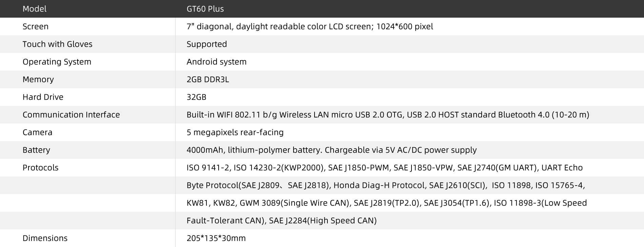Click the 205*135*30mm dimensions value

pos(216,238)
